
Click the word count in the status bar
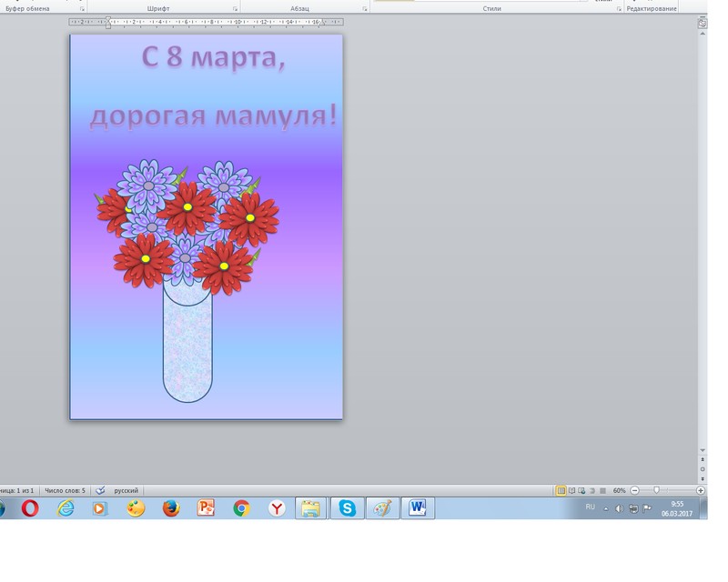pos(65,490)
